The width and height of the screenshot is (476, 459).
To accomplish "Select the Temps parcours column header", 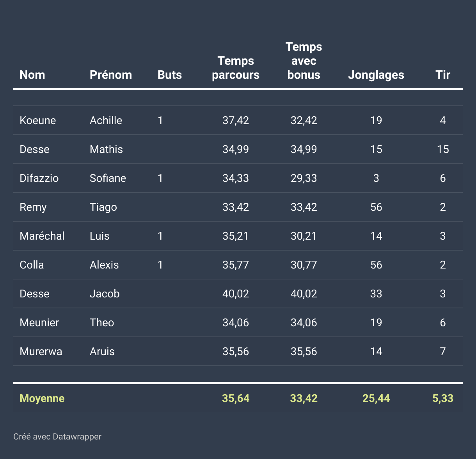I will [236, 68].
